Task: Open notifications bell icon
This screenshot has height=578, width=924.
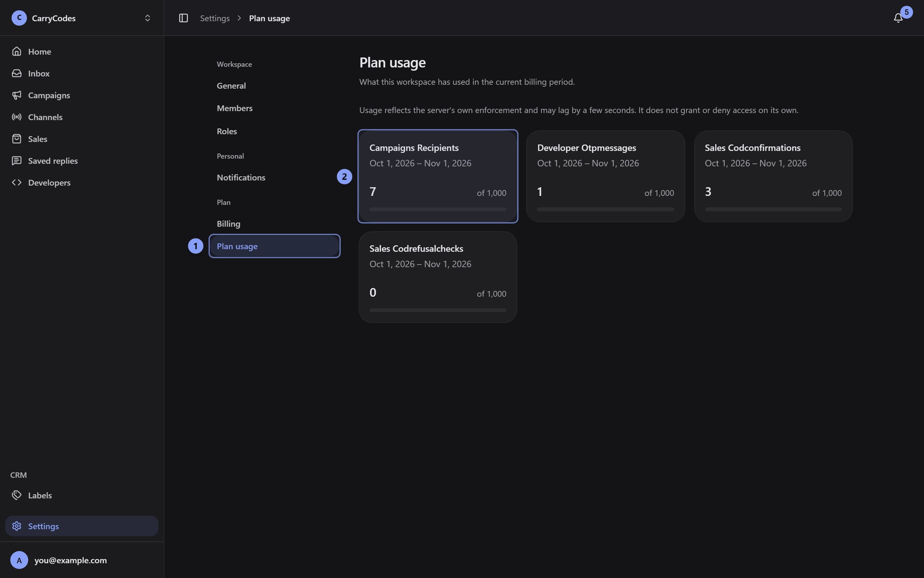Action: pyautogui.click(x=898, y=18)
